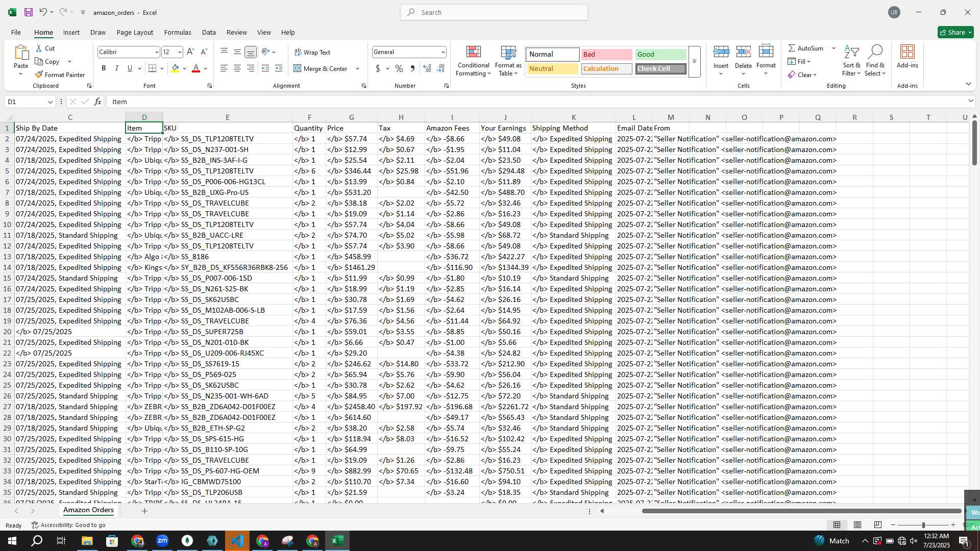Screen dimensions: 980x551
Task: Open Format as Table gallery
Action: pos(508,61)
